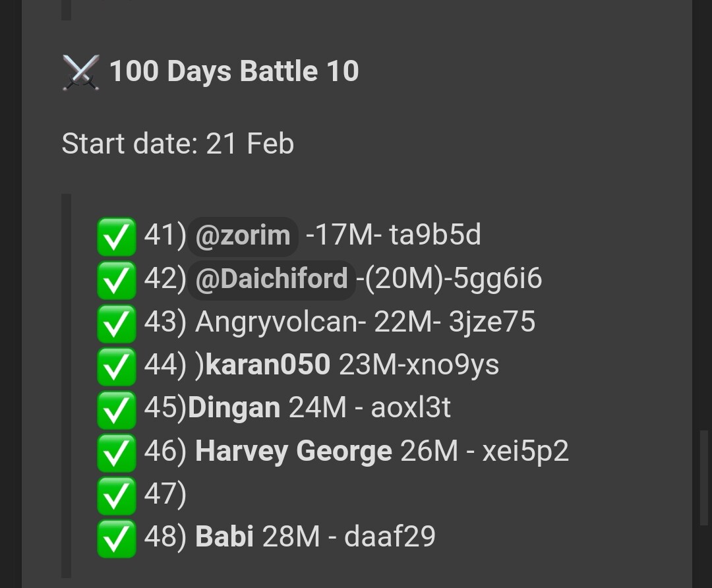This screenshot has width=712, height=588.
Task: Click the bold Babi name
Action: [224, 537]
